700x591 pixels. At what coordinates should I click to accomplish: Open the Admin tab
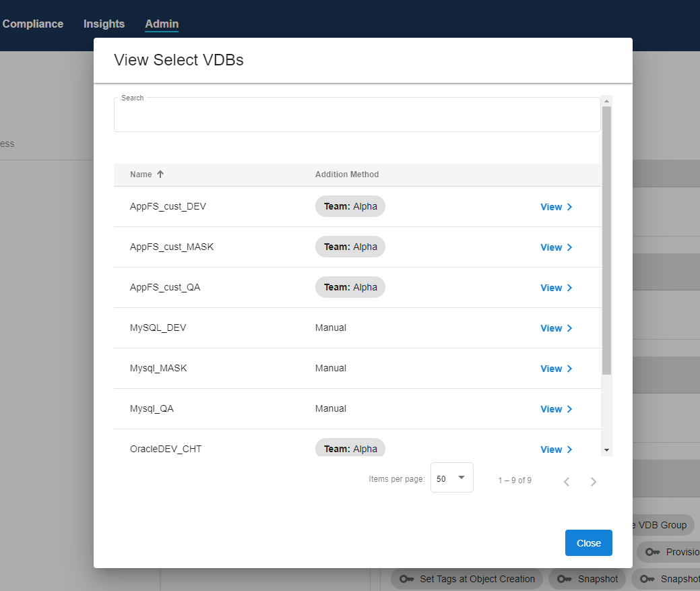[162, 24]
